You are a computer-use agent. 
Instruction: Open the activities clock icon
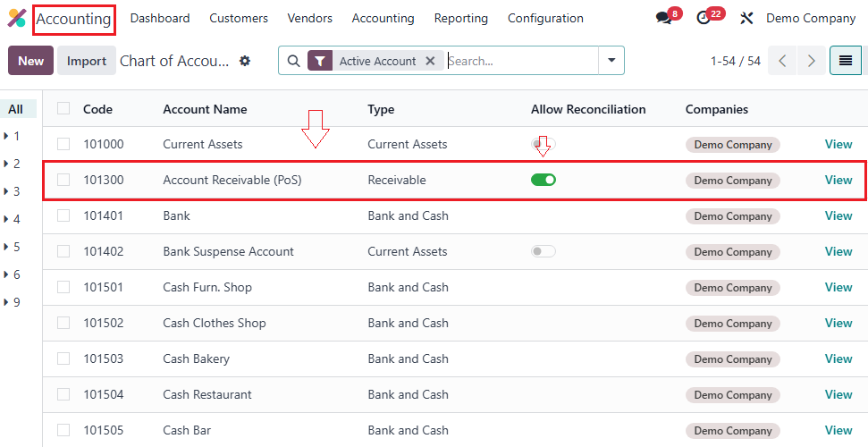pyautogui.click(x=704, y=19)
